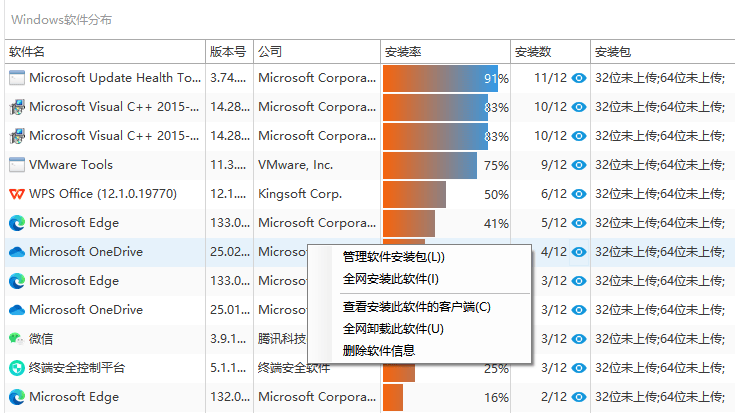735x413 pixels.
Task: Click the eye icon beside 6/12 count
Action: [x=579, y=194]
